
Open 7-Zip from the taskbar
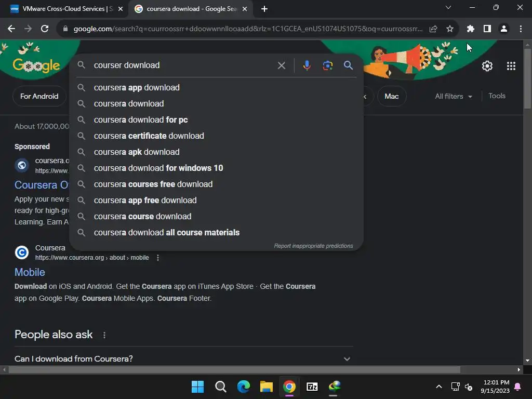[x=312, y=387]
